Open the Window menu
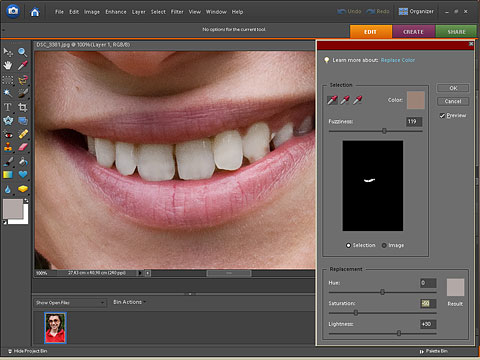 tap(216, 12)
